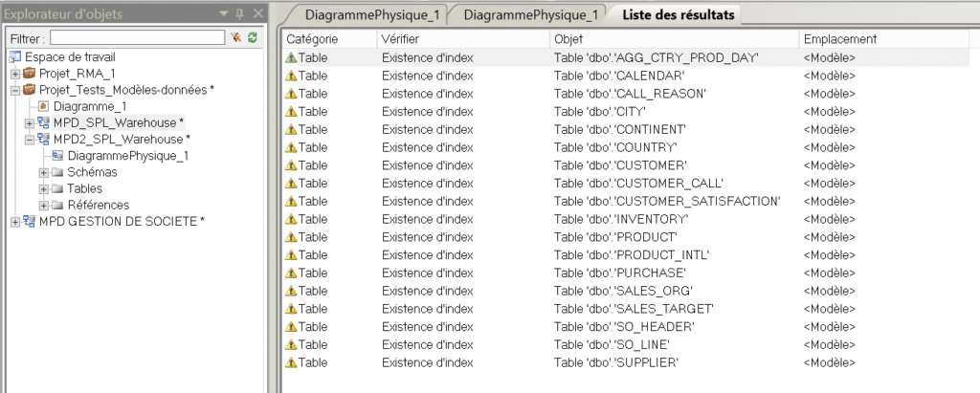Sort by the Catégorie column header

[330, 39]
